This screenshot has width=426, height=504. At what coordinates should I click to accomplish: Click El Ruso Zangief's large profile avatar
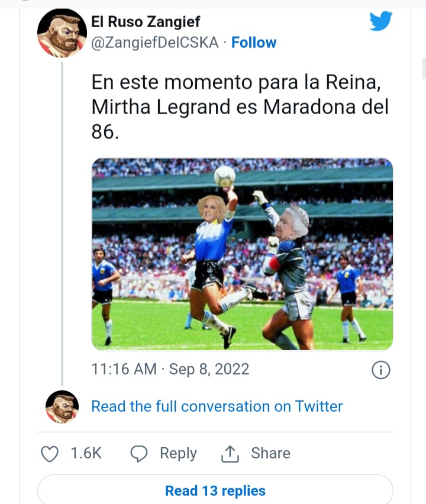(62, 33)
